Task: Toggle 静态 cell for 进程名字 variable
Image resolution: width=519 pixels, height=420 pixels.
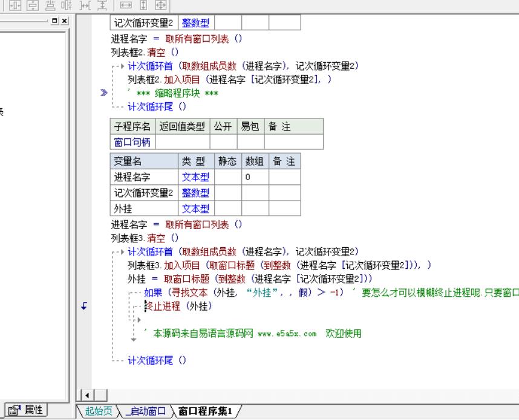Action: click(x=228, y=177)
